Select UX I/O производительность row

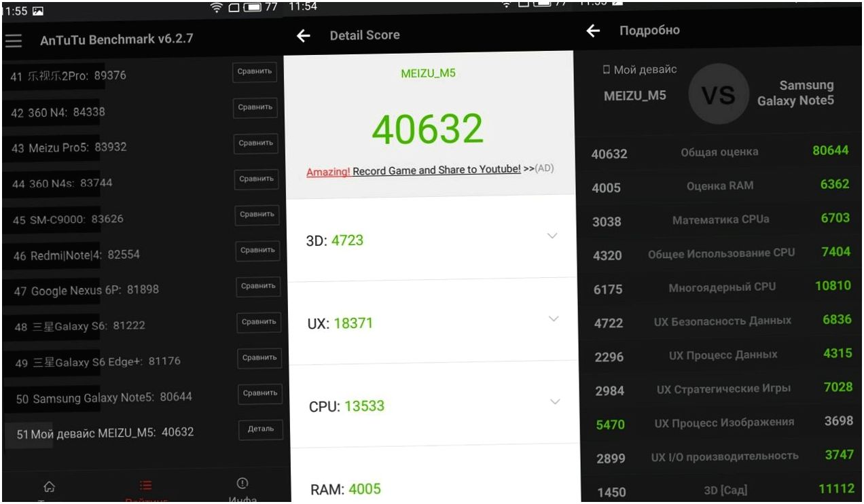723,456
